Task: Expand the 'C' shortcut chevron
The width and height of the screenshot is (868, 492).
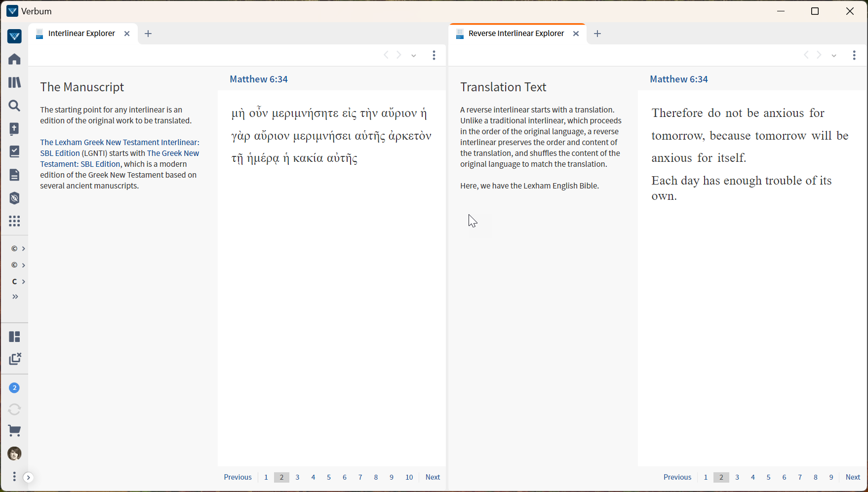Action: coord(23,282)
